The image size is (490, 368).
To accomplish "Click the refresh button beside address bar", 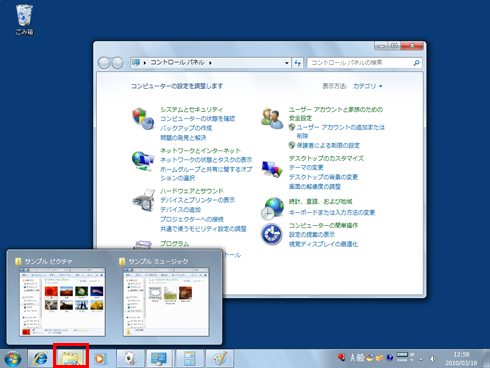I will click(297, 63).
